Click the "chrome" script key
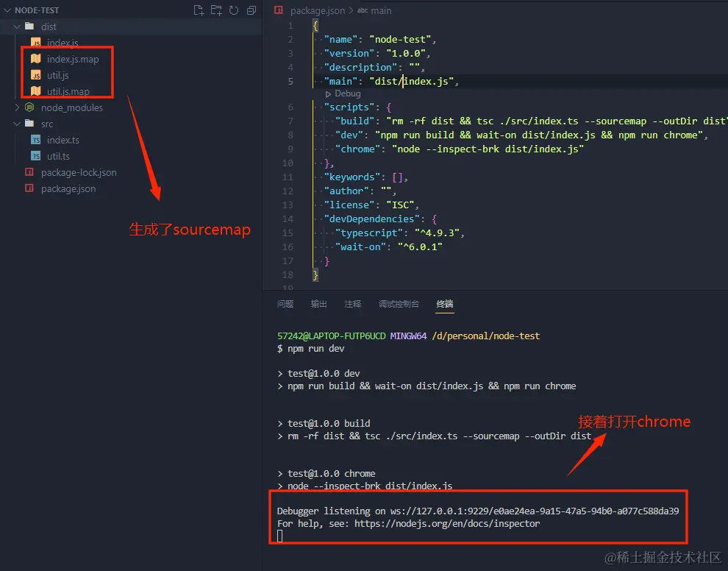 tap(358, 149)
